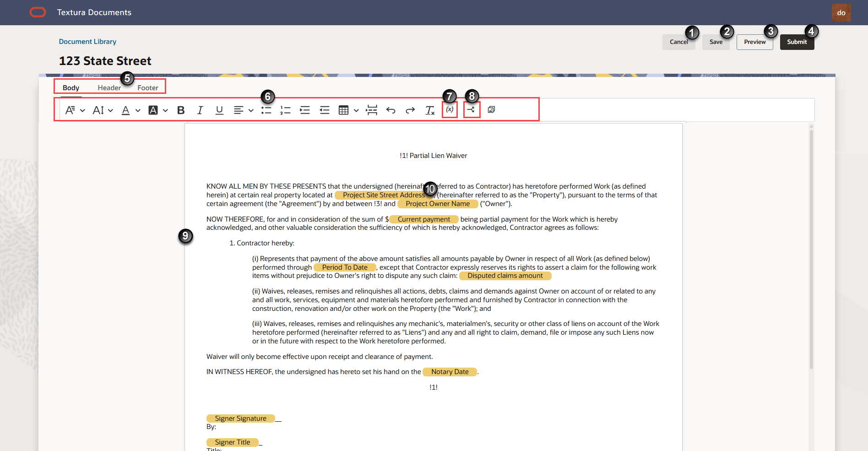
Task: Open the insert field (x) tool
Action: pos(450,110)
